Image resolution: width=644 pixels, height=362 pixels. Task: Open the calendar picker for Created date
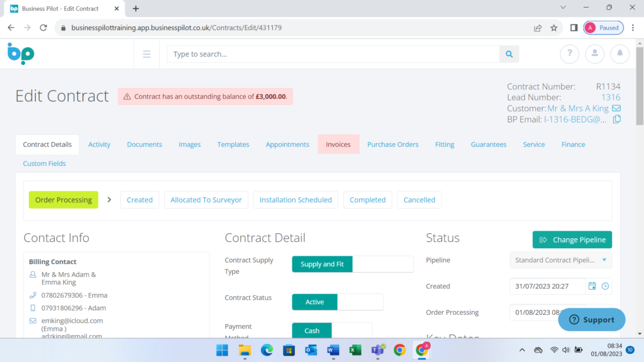(x=592, y=286)
